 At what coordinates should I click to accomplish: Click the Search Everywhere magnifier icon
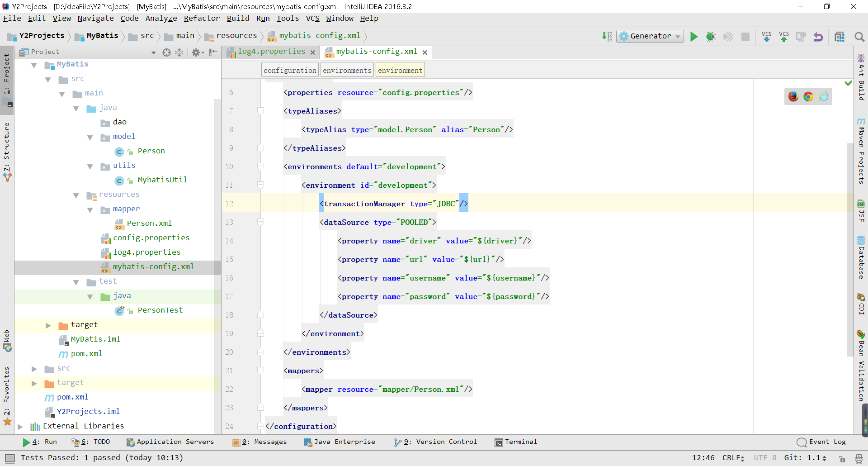tap(859, 37)
